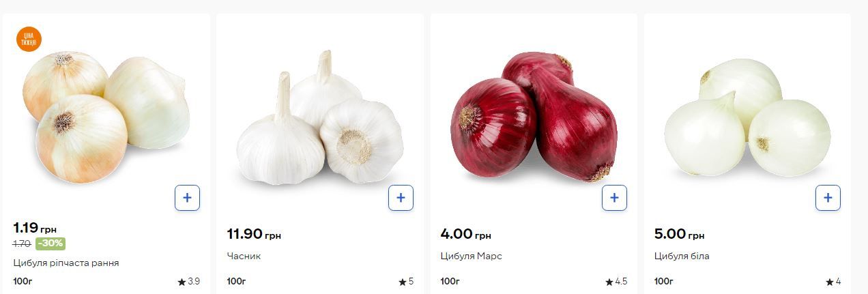Click the 11.90 грн price

pyautogui.click(x=254, y=234)
